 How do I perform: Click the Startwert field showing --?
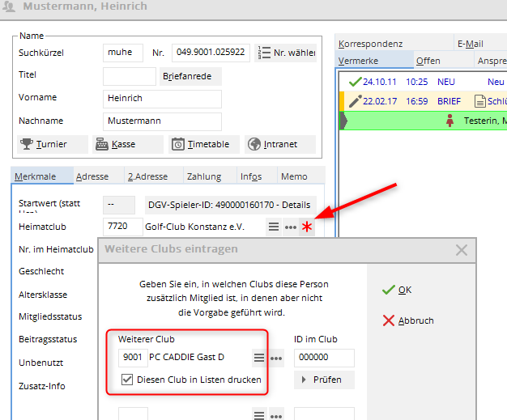[x=119, y=205]
